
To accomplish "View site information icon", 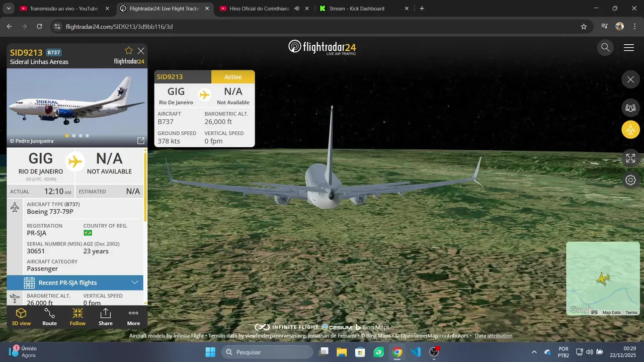I will (x=57, y=27).
